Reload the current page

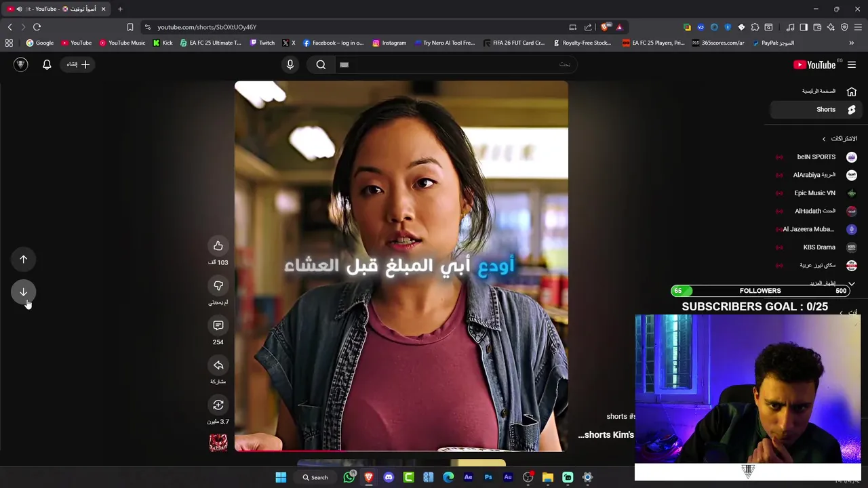click(37, 27)
